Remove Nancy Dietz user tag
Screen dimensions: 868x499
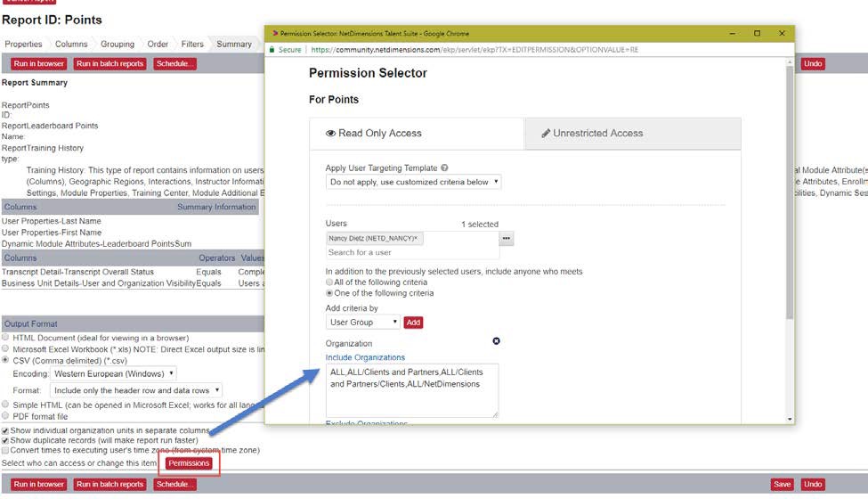416,238
